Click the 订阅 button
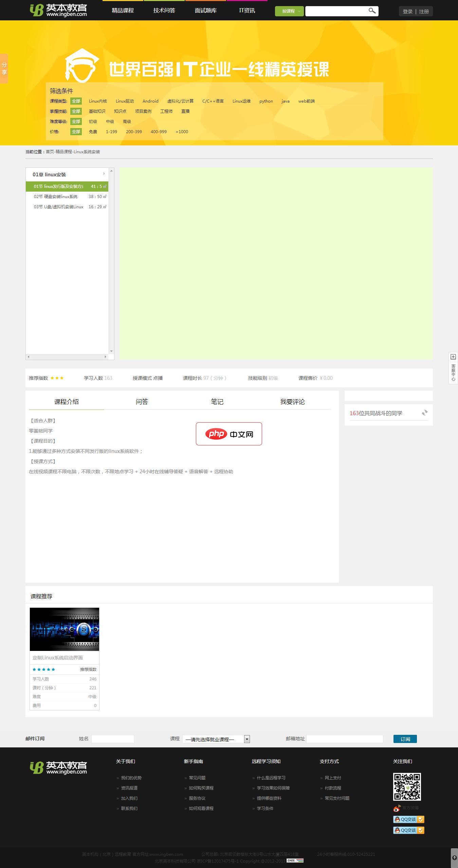Viewport: 458px width, 868px height. click(405, 739)
